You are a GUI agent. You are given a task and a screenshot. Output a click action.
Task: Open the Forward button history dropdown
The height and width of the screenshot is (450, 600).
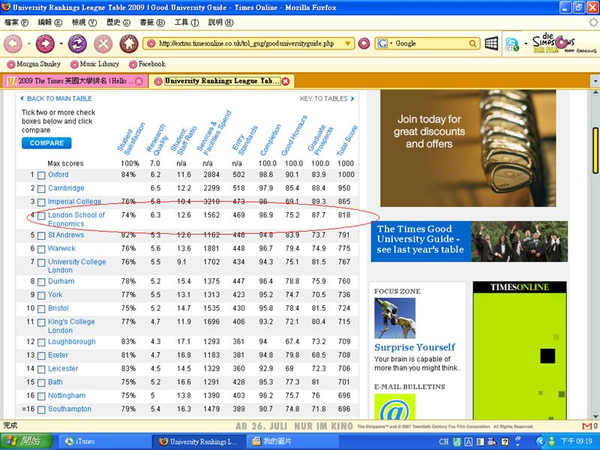tap(61, 44)
